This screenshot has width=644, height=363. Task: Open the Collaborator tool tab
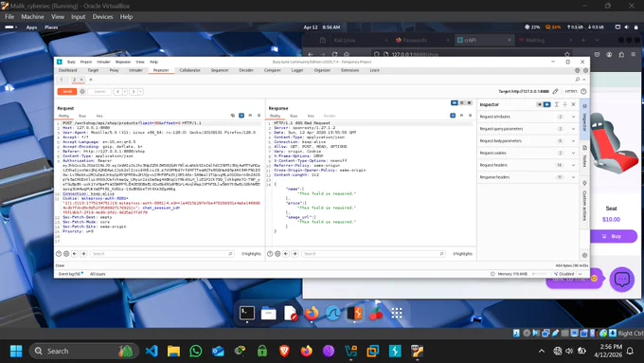pos(189,70)
